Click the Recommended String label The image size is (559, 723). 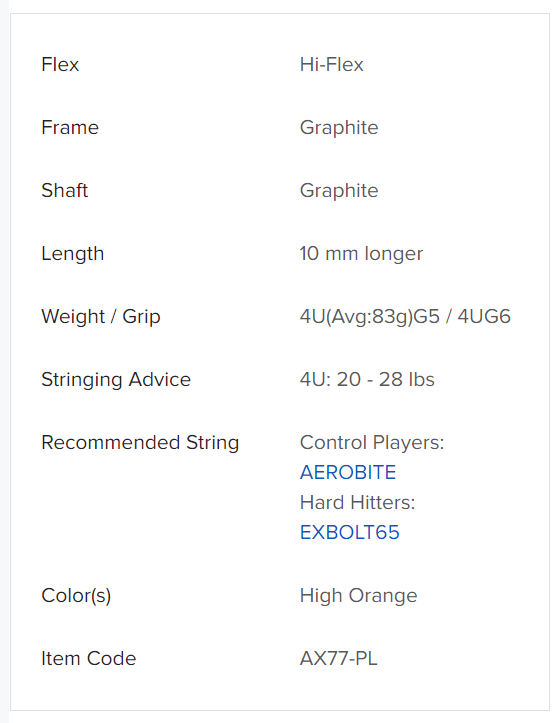pyautogui.click(x=140, y=443)
